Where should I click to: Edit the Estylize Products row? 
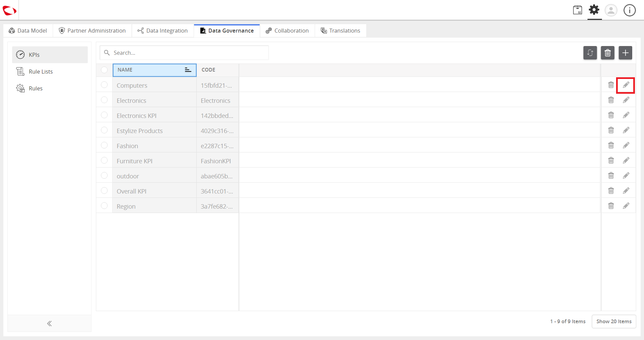pyautogui.click(x=626, y=130)
